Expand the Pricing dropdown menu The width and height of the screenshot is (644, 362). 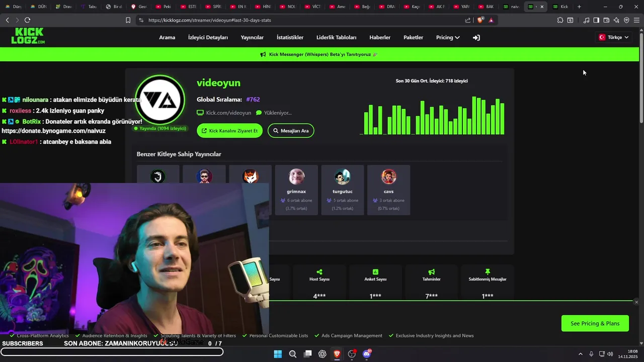pos(448,38)
